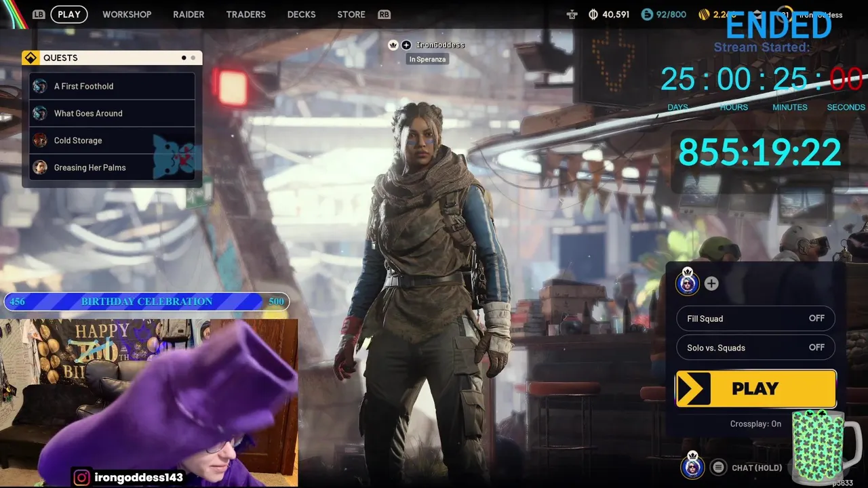Click the teal token icon beside 92/800
The image size is (868, 488).
point(647,14)
